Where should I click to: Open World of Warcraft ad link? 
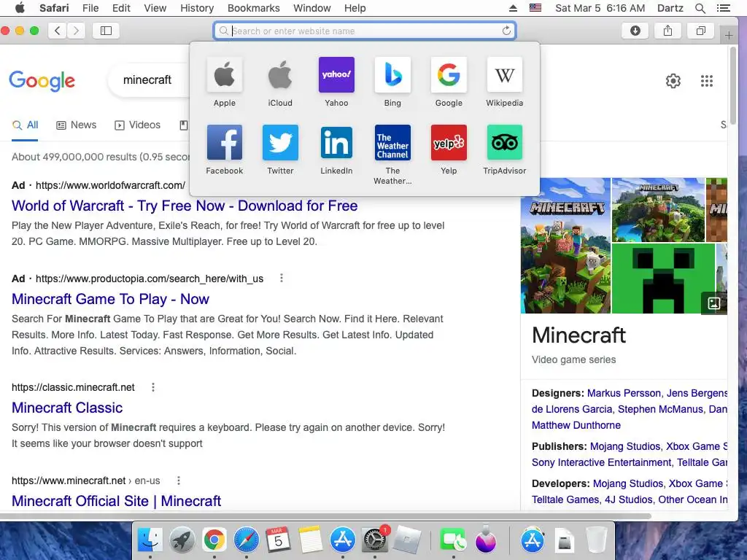[x=185, y=206]
